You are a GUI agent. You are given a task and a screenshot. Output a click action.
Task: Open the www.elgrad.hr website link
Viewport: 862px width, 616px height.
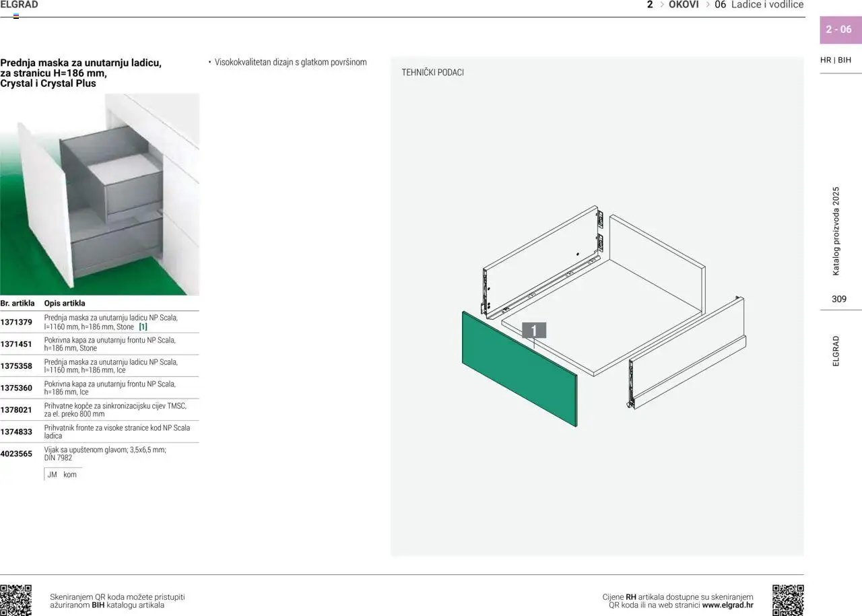pos(727,605)
